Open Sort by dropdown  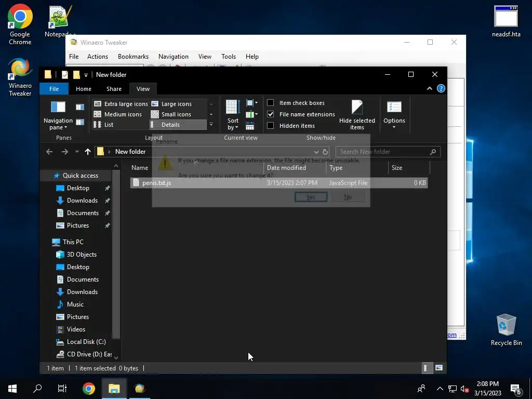(233, 115)
